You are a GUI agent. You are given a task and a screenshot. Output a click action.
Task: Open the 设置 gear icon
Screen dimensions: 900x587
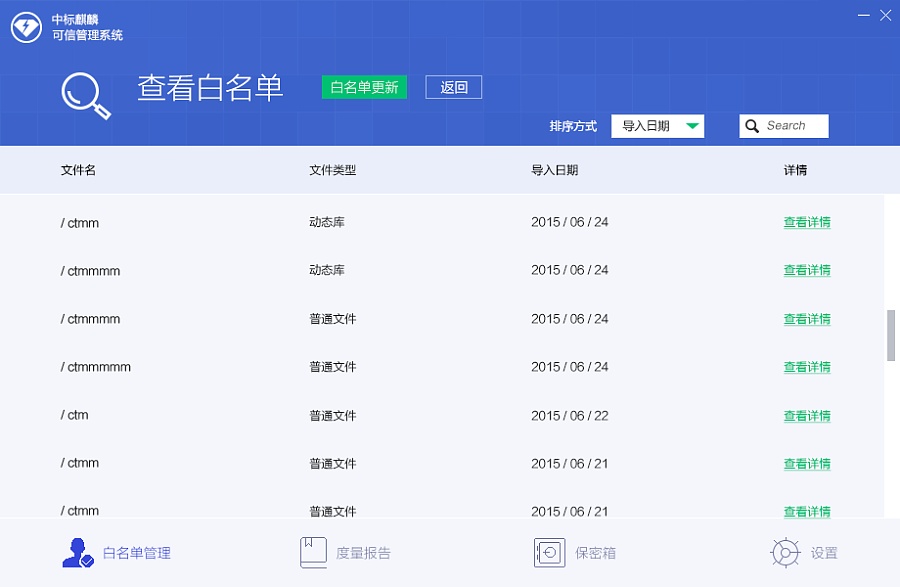[x=784, y=552]
